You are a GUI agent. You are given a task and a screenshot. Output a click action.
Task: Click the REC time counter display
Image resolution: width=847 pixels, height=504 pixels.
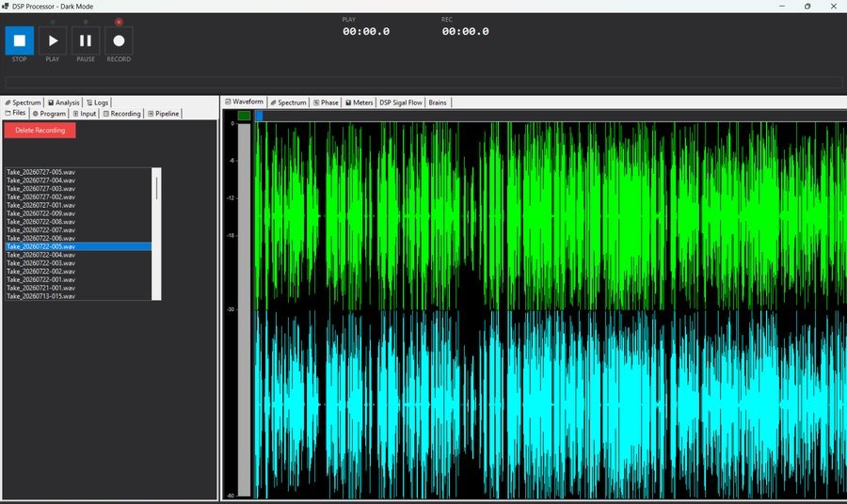pos(465,32)
